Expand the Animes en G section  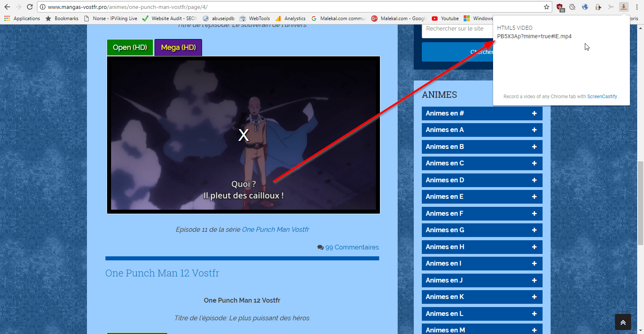coord(482,230)
